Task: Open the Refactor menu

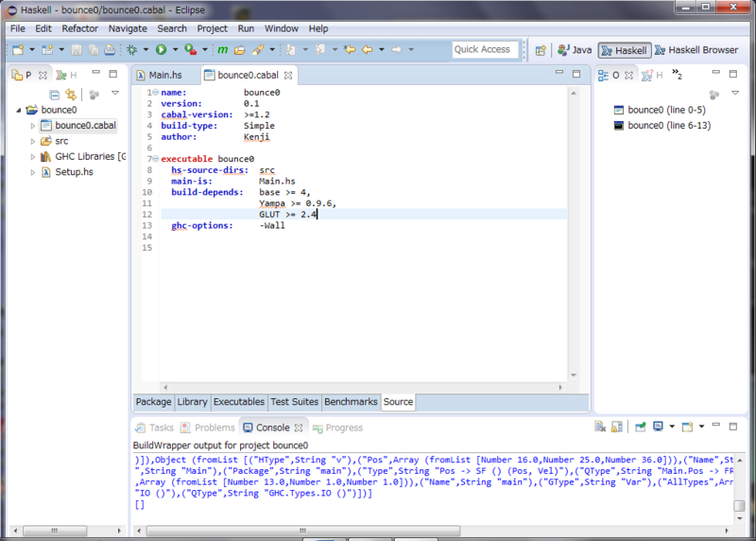Action: point(79,29)
